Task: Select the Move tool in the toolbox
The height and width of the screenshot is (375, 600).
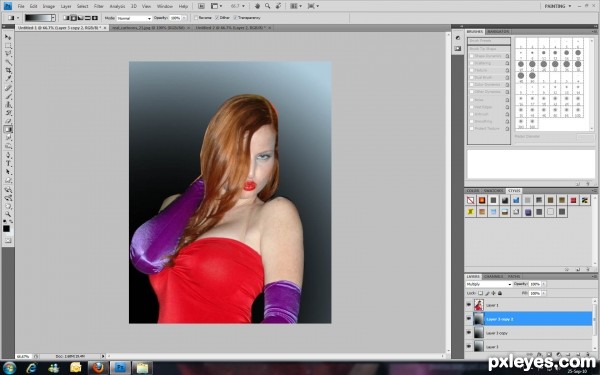Action: 8,37
